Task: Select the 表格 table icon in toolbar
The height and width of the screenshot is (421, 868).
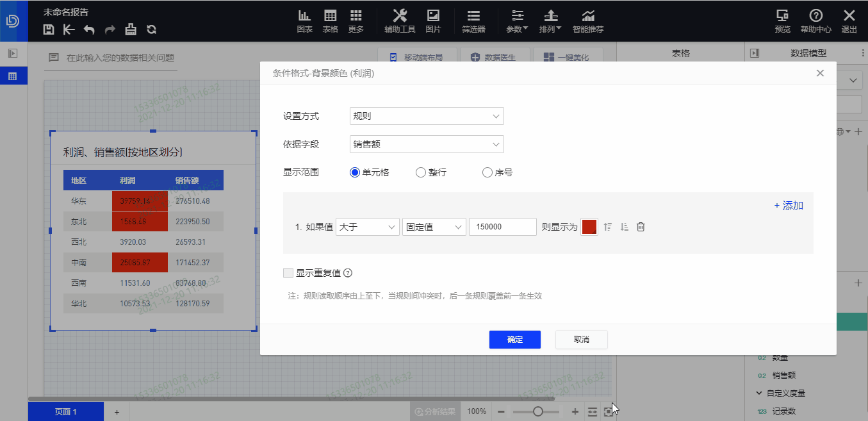Action: pos(330,20)
